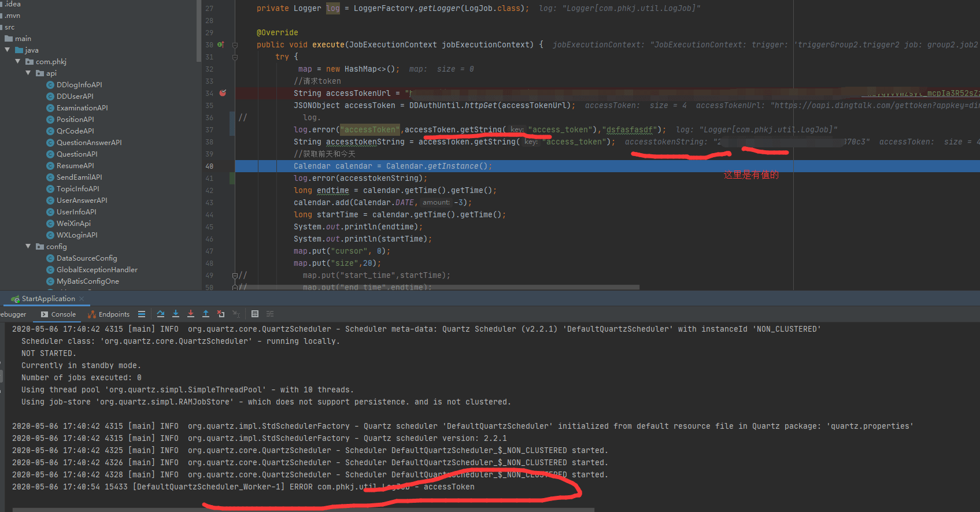Switch to the Endpoints tab

109,314
